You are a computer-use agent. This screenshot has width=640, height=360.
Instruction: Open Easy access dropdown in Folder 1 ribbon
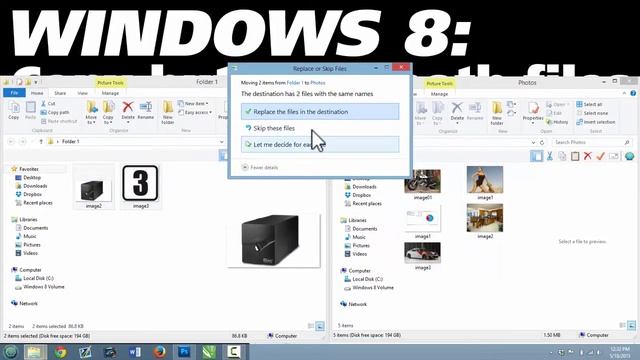click(x=195, y=112)
